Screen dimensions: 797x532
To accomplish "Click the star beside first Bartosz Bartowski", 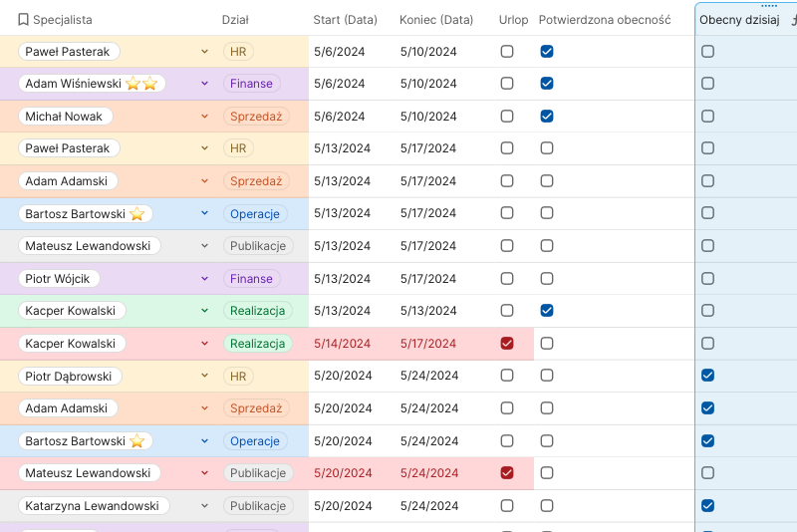I will (x=137, y=213).
